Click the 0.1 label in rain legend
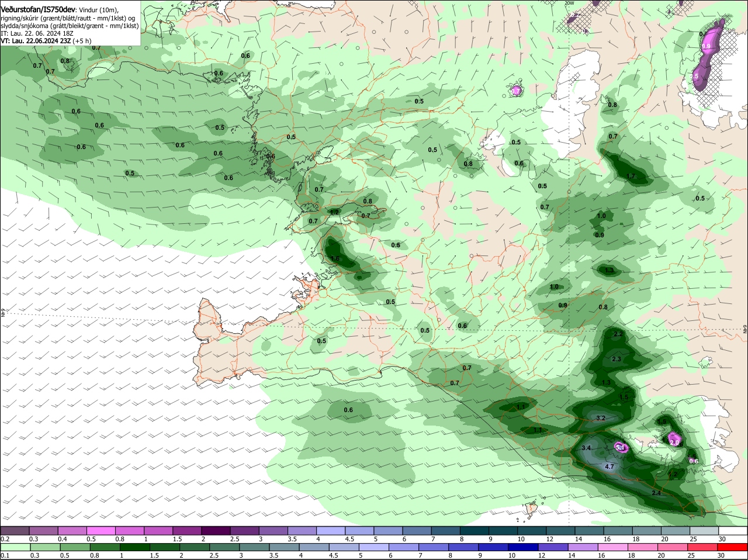Screen dimensions: 748x560 point(5,555)
